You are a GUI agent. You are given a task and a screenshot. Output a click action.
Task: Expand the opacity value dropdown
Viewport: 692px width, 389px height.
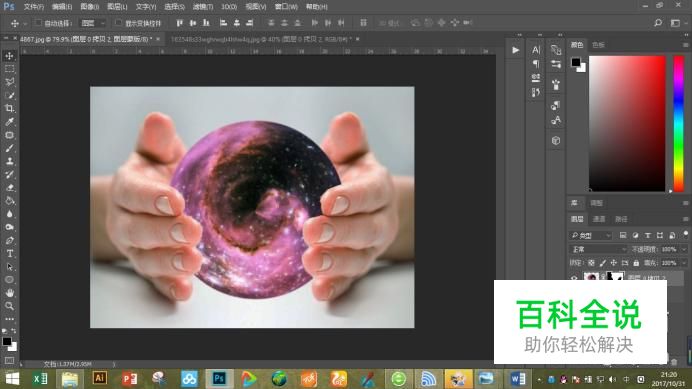tap(684, 249)
